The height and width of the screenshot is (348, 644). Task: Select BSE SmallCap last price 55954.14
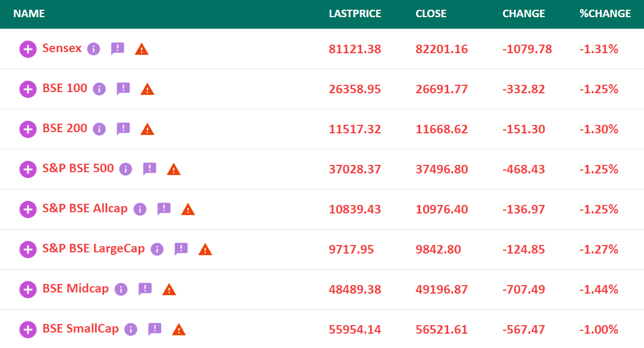(x=355, y=330)
